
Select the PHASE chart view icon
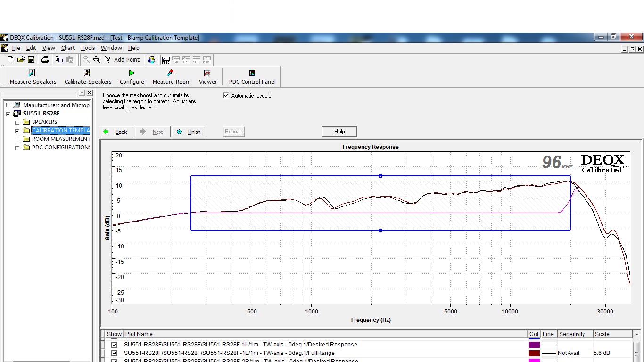pos(207,60)
